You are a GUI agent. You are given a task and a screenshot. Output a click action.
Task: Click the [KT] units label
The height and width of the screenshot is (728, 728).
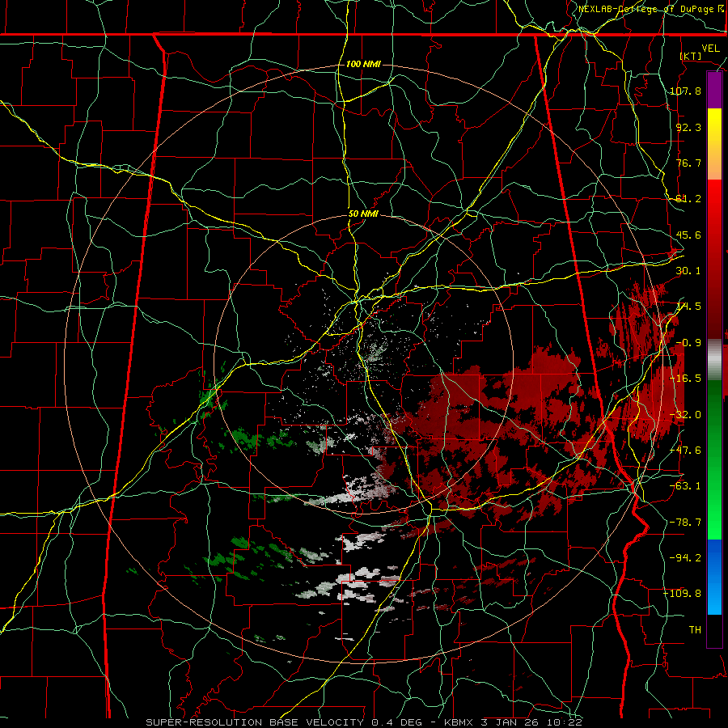pos(691,56)
